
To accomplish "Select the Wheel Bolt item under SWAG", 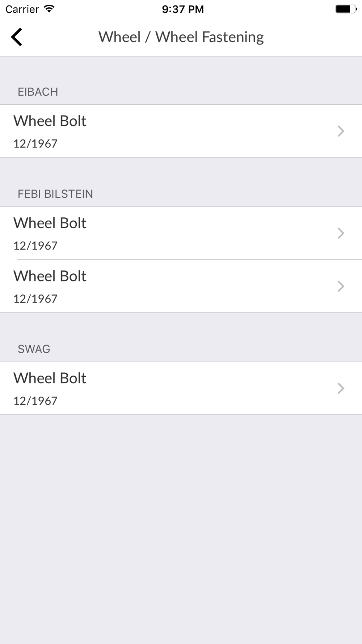I will [181, 388].
